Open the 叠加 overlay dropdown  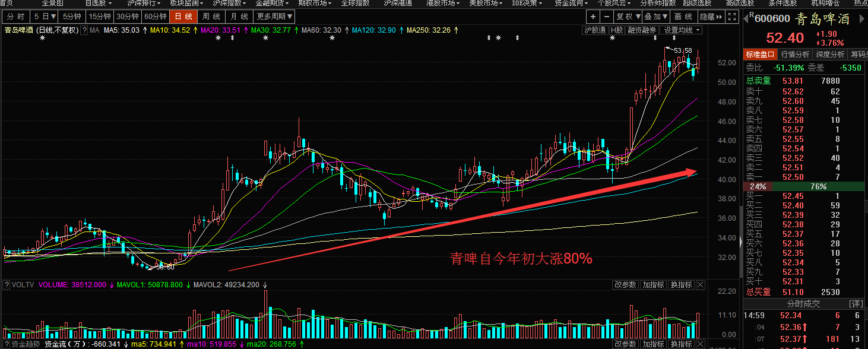click(657, 17)
